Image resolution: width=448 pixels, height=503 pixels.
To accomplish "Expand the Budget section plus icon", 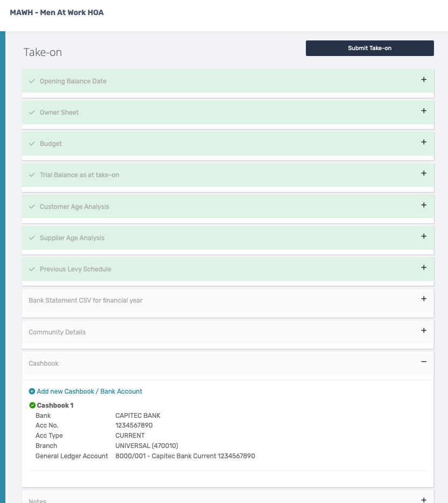I will coord(424,142).
